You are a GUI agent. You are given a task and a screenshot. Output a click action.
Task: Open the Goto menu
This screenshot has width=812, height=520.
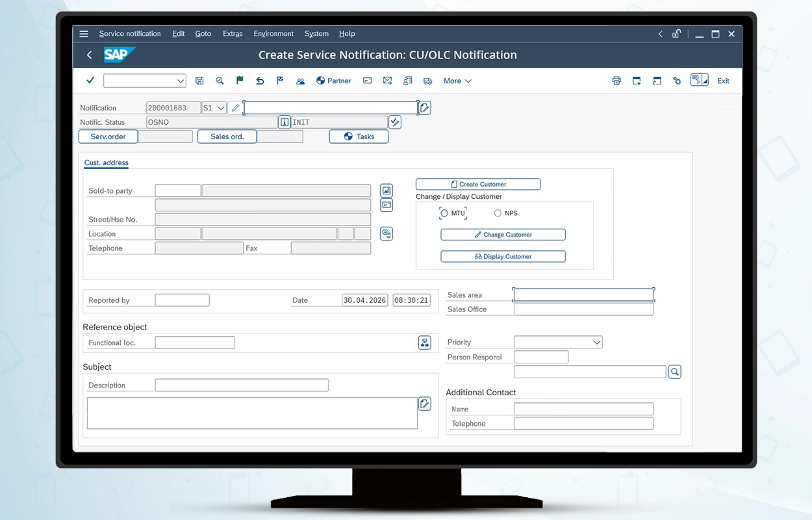click(203, 34)
